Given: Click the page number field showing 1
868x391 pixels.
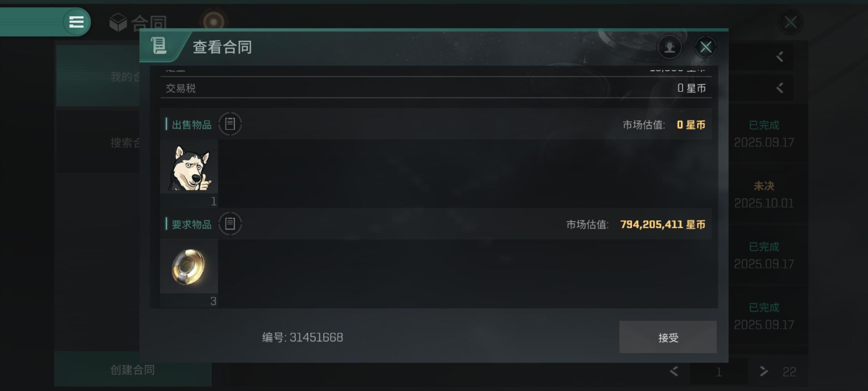Looking at the screenshot, I should (719, 371).
